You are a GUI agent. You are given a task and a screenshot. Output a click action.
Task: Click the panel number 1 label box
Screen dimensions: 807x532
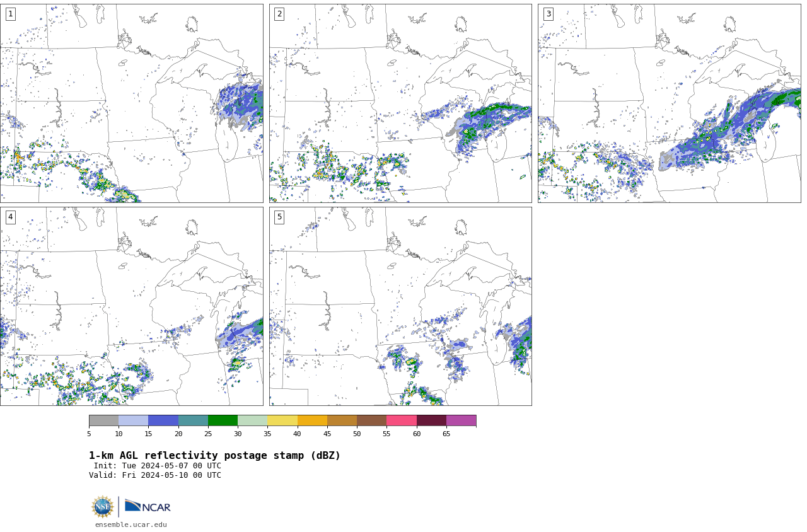pos(10,14)
